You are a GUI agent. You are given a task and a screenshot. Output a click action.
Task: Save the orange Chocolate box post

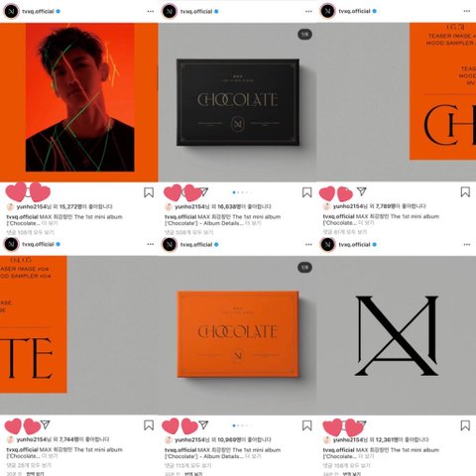tap(307, 425)
